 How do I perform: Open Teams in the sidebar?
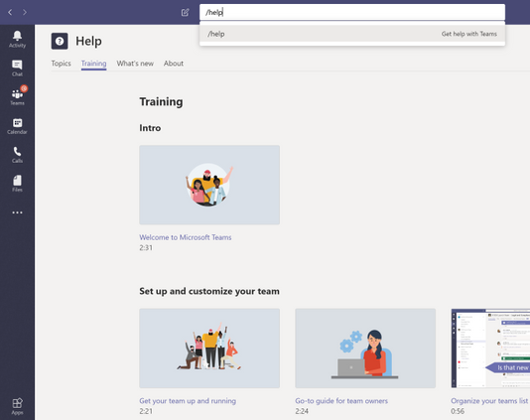pos(17,96)
